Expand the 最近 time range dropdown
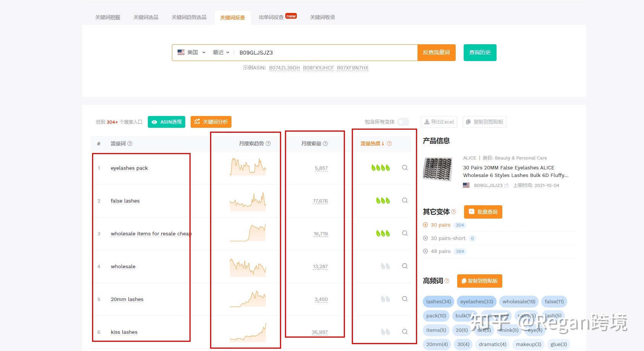The width and height of the screenshot is (644, 351). click(221, 52)
